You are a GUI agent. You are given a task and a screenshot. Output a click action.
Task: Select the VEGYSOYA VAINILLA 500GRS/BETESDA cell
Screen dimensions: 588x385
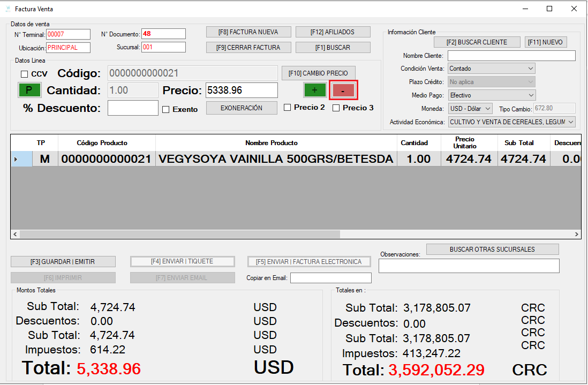tap(276, 159)
